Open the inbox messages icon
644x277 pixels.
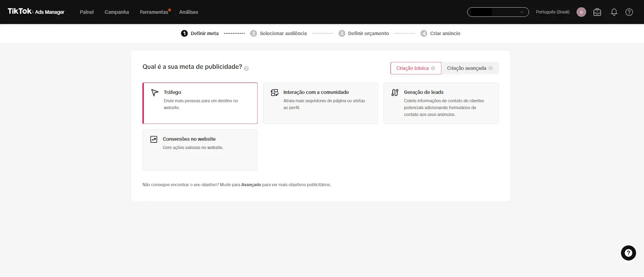597,12
